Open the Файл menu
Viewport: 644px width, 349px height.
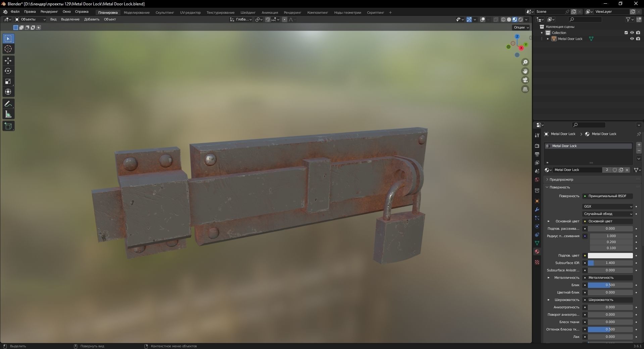(15, 11)
